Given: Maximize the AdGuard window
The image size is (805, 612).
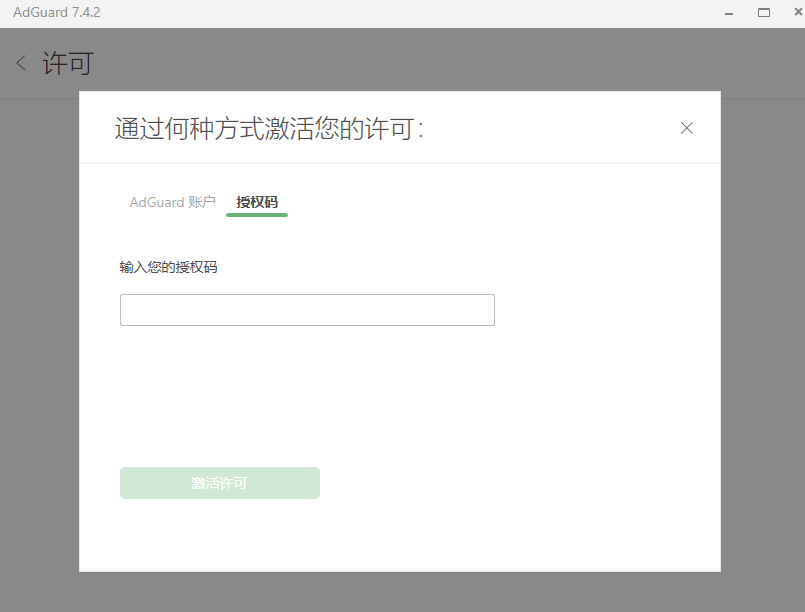Looking at the screenshot, I should (764, 13).
